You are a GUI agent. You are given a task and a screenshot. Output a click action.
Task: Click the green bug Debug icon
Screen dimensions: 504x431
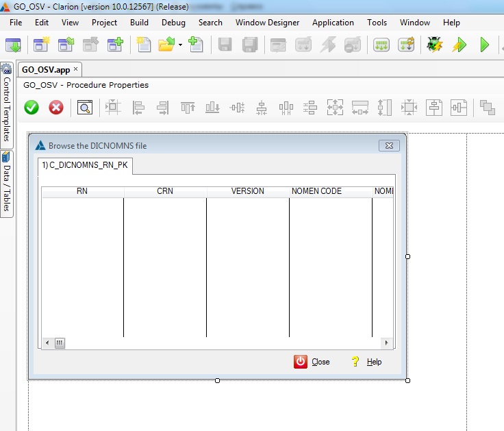434,45
